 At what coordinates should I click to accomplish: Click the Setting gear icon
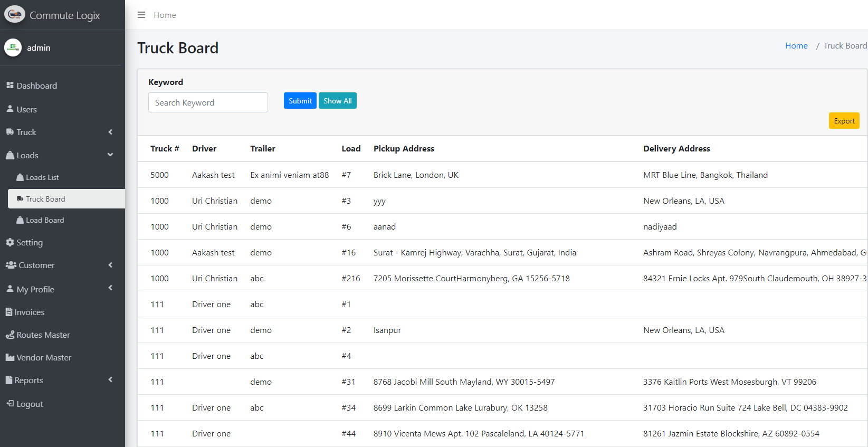point(10,242)
